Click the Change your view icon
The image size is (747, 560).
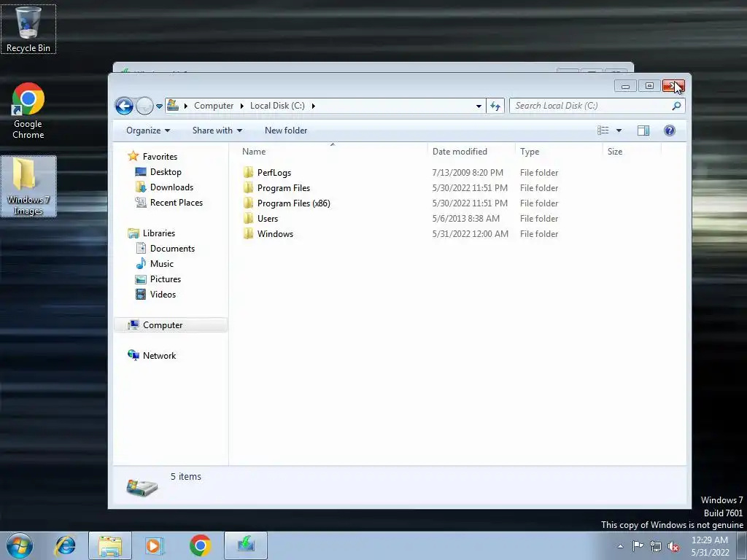click(x=603, y=131)
